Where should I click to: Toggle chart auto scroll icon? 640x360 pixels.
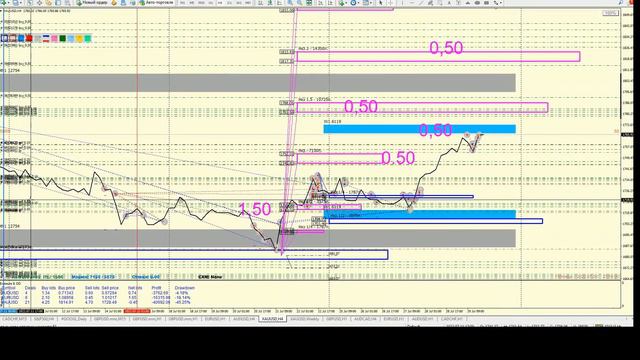[321, 2]
